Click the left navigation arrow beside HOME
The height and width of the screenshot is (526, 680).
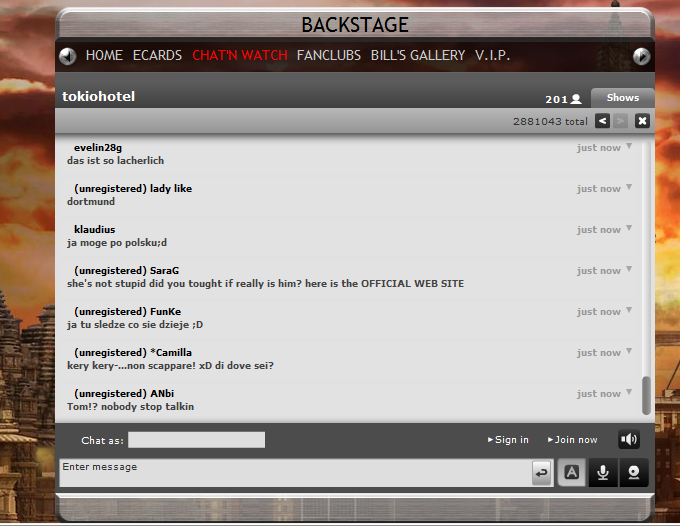click(68, 56)
